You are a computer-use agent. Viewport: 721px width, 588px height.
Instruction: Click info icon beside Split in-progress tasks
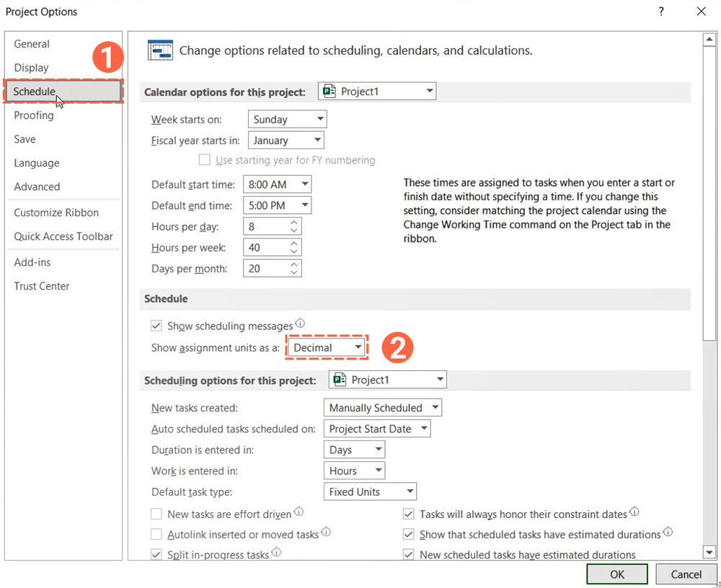[276, 552]
